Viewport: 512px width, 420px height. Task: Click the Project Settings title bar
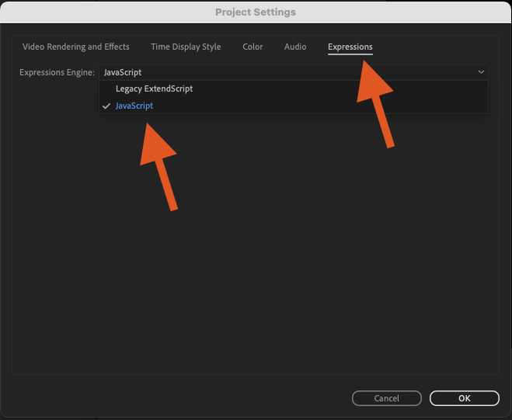[256, 12]
